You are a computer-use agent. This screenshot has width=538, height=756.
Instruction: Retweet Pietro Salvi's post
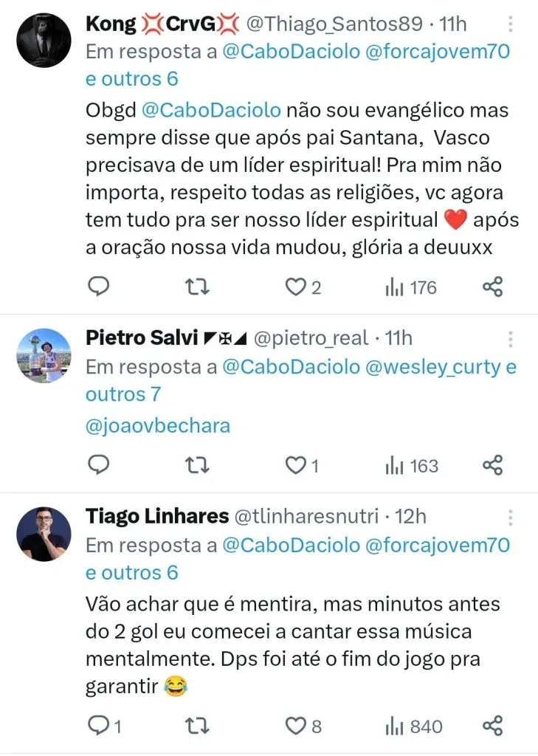196,465
